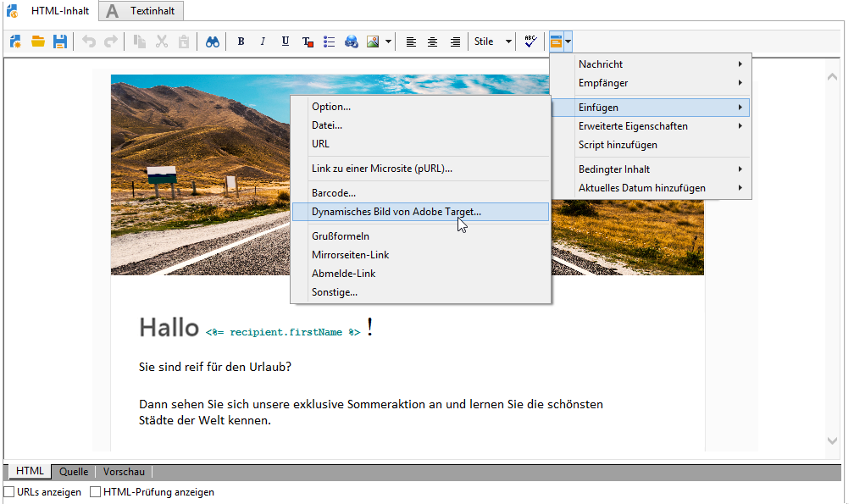The width and height of the screenshot is (854, 504).
Task: Switch to the HTML view tab
Action: coord(30,471)
